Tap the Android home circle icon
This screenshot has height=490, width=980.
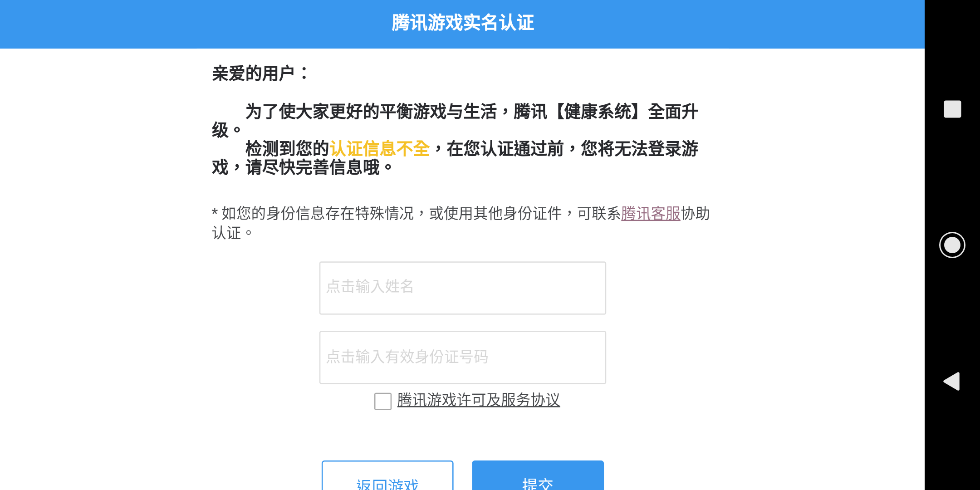(x=952, y=245)
